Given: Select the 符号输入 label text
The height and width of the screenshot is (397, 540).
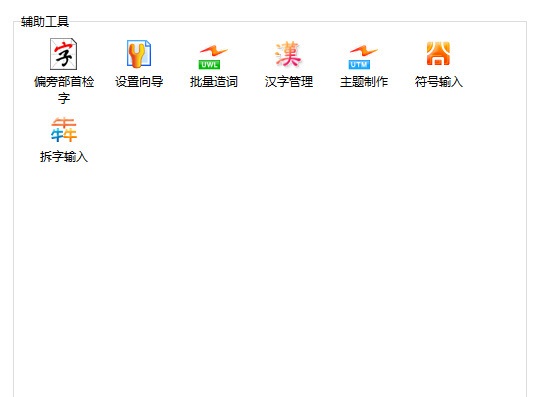Looking at the screenshot, I should pos(438,82).
